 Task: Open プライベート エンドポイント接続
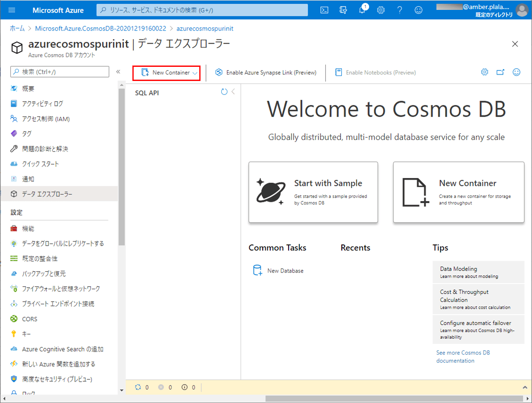(59, 304)
